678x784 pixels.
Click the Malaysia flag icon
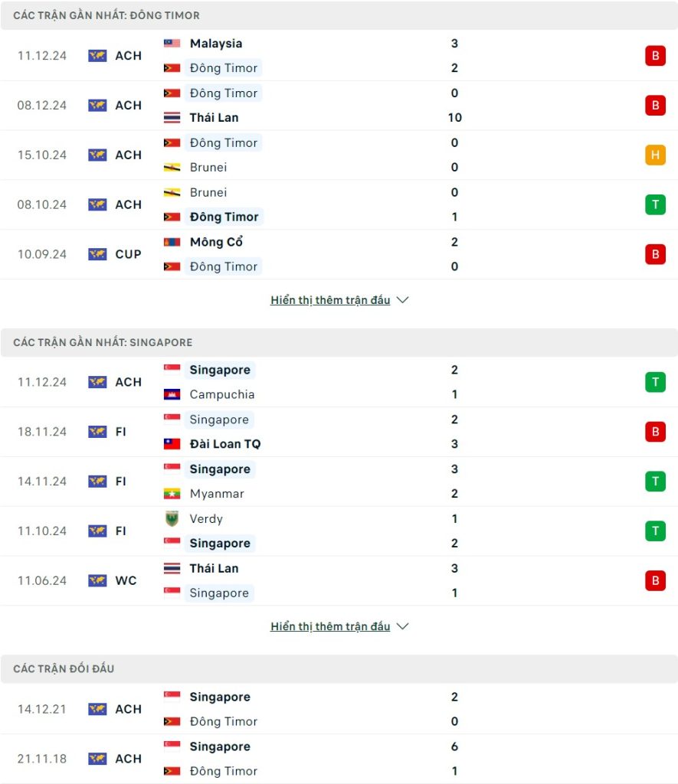tap(172, 44)
